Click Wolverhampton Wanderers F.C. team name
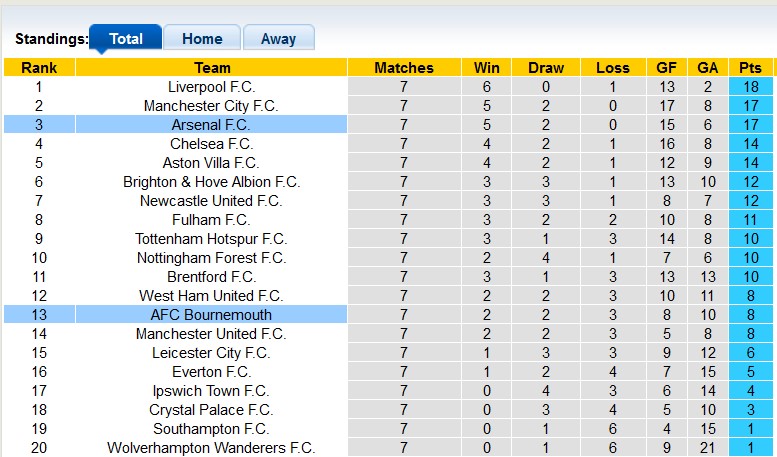777x457 pixels. point(211,448)
